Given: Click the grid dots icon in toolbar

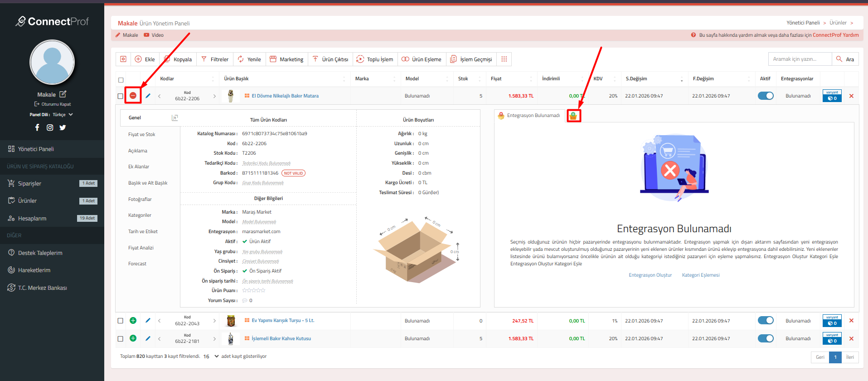Looking at the screenshot, I should click(504, 59).
